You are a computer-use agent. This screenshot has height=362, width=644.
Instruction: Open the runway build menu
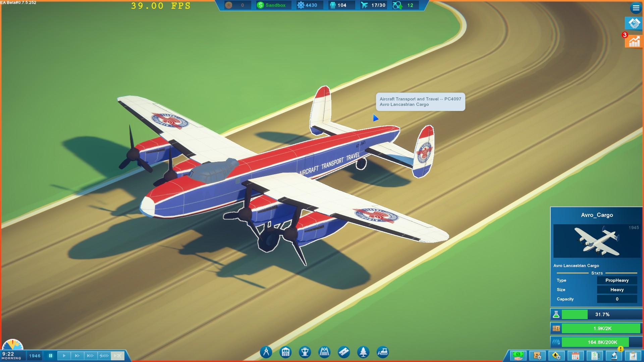(x=324, y=352)
